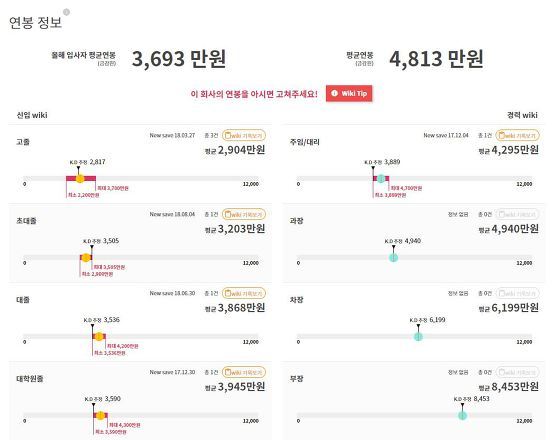Screen dimensions: 560x440
Task: Open wiki history for 초대졸 row
Action: click(244, 215)
